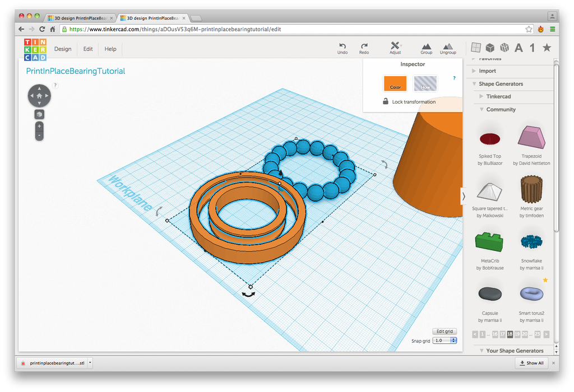Select the solid cube shapes icon
Screen dimensions: 574x392
coord(490,48)
